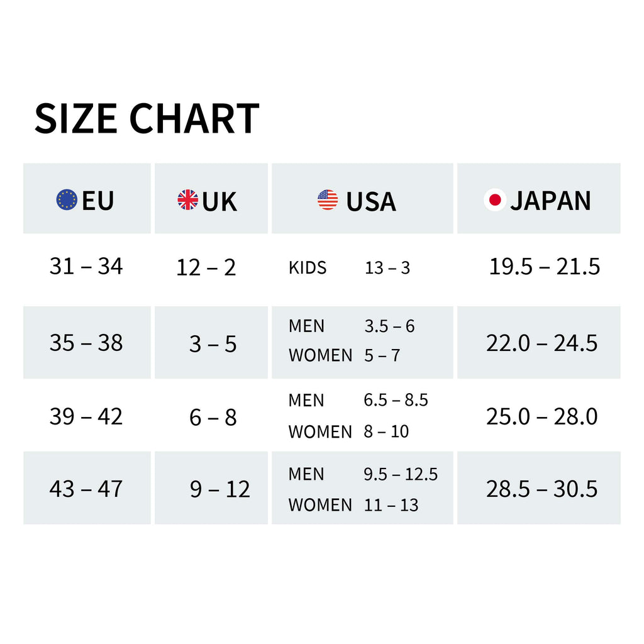Click the KIDS label in USA column
The width and height of the screenshot is (644, 644).
coord(308,268)
